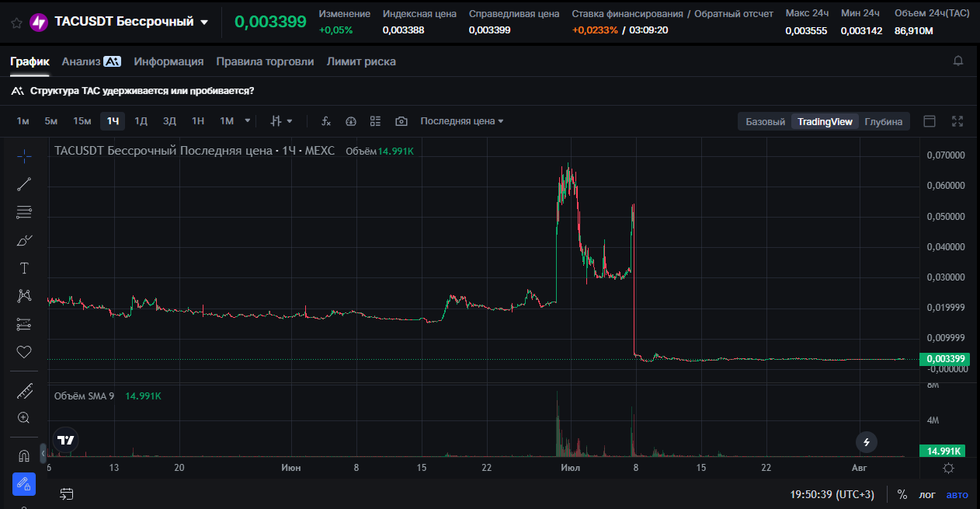This screenshot has height=509, width=980.
Task: Switch to the График tab
Action: pos(30,61)
